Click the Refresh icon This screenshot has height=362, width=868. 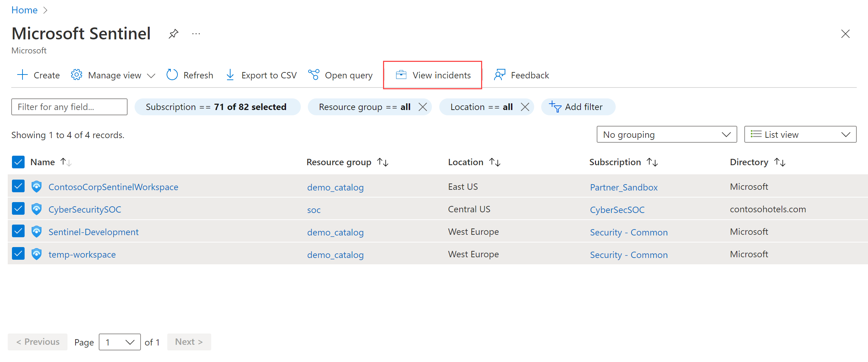172,75
